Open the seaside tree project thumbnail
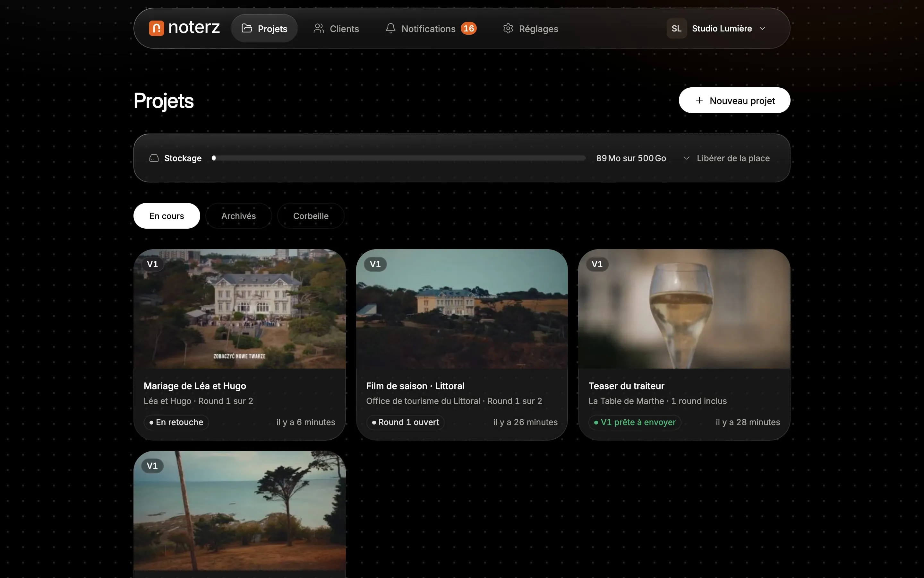The height and width of the screenshot is (578, 924). point(239,511)
